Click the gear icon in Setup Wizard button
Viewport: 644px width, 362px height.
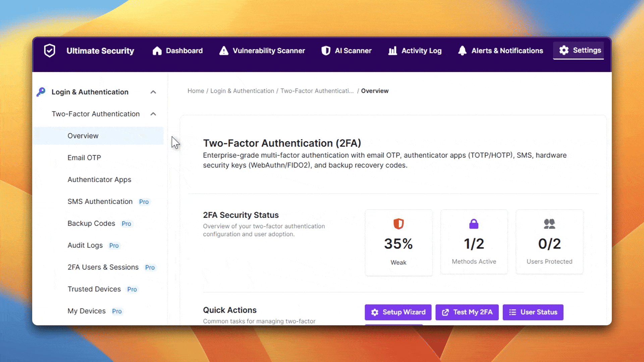coord(375,312)
